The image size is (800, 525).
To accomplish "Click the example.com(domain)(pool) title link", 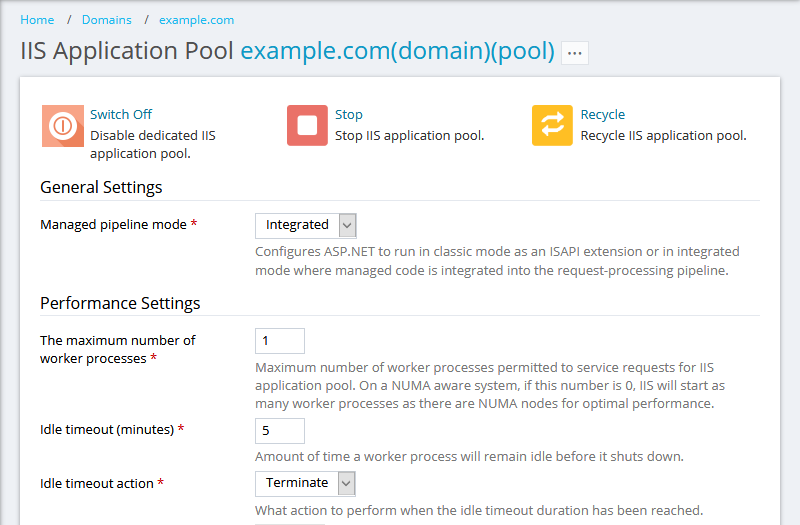I will click(x=397, y=51).
